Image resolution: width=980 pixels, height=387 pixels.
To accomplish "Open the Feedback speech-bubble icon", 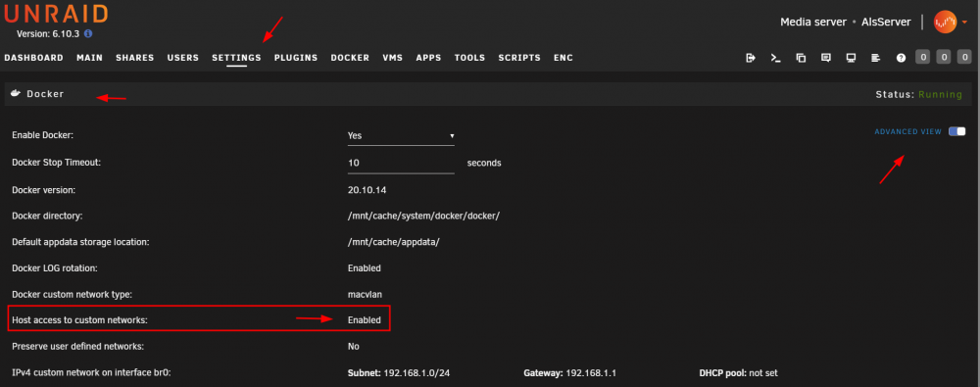I will [825, 58].
